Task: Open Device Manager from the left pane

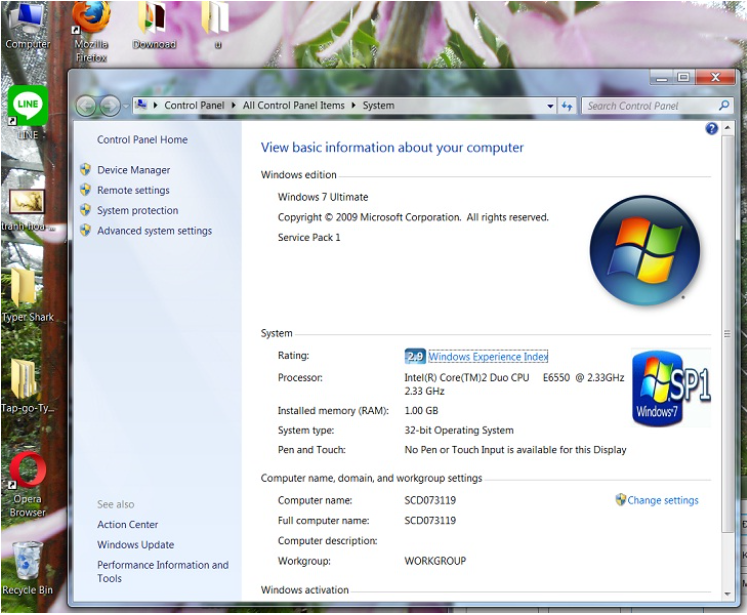Action: [133, 170]
